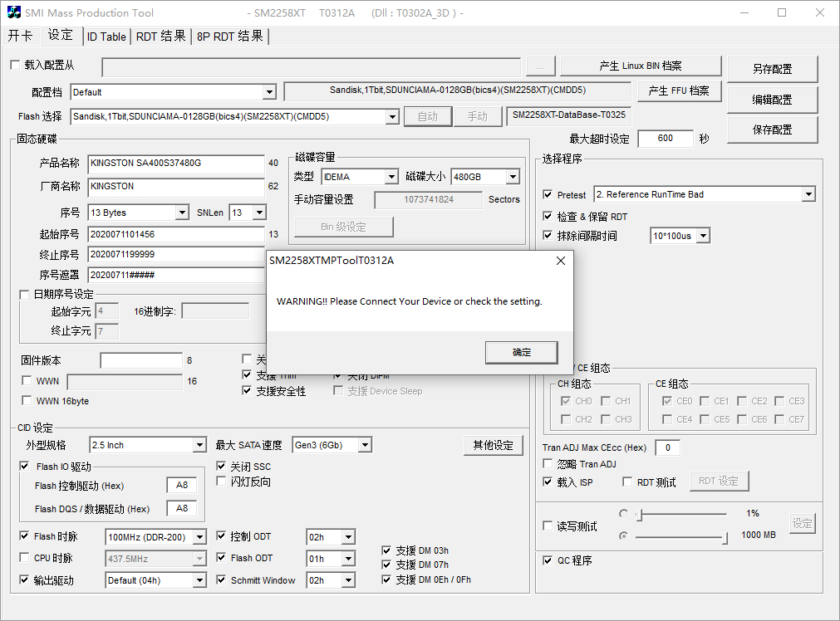
Task: Open the 磁碟大小 480GB dropdown
Action: 513,177
